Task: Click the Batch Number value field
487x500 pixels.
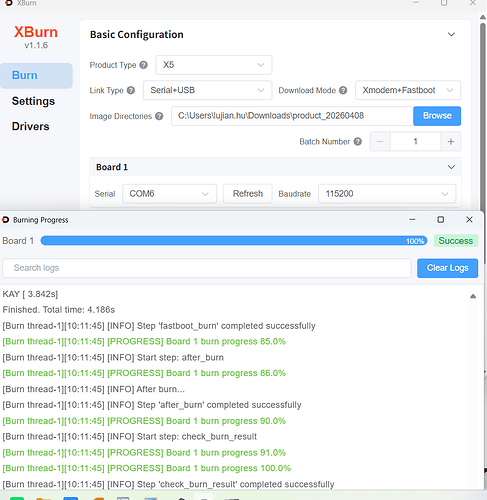Action: [x=415, y=142]
